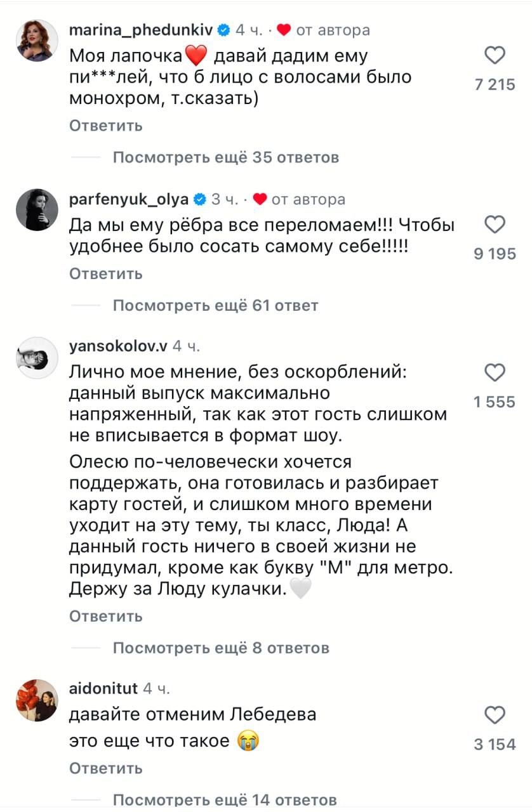
Task: Expand 8 more replies under yansokolov.v
Action: (x=221, y=648)
